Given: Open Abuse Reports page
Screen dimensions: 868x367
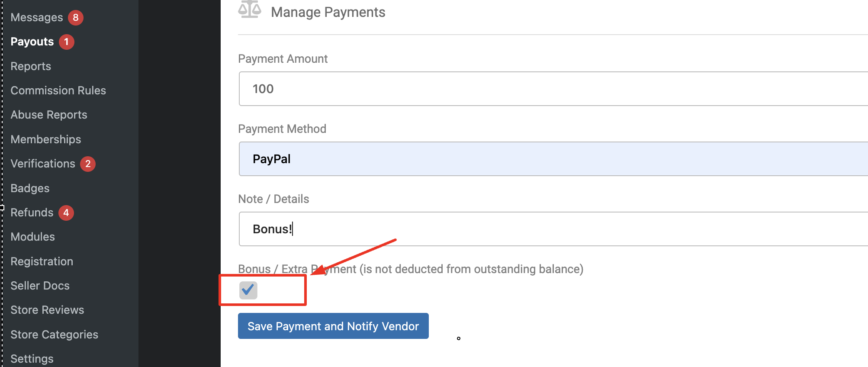Looking at the screenshot, I should point(49,115).
